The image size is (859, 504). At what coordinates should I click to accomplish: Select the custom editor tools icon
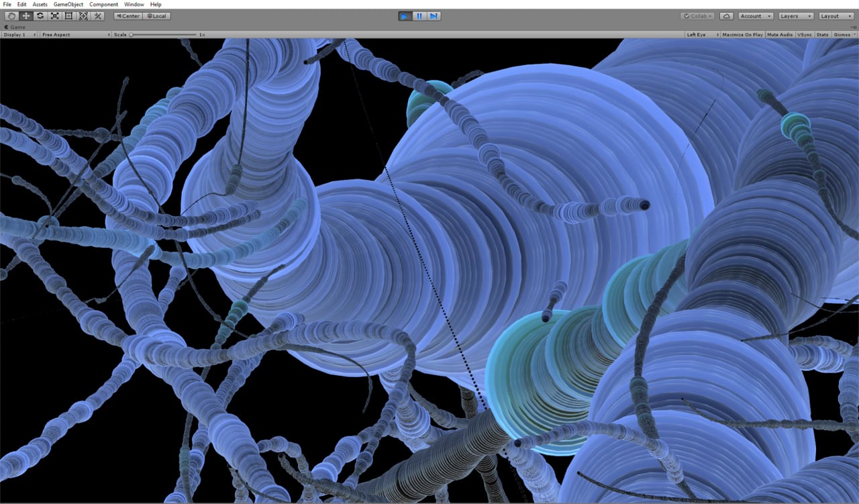point(97,15)
